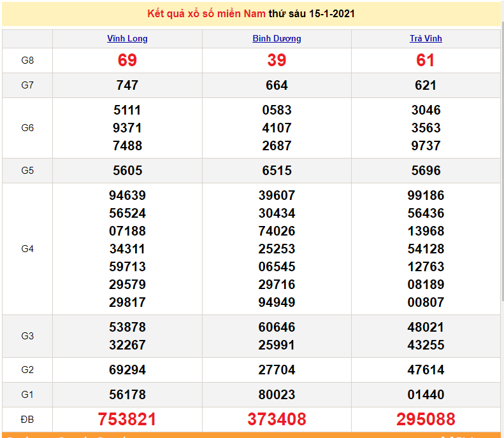Image resolution: width=504 pixels, height=438 pixels.
Task: Select the G7 row label
Action: click(27, 85)
